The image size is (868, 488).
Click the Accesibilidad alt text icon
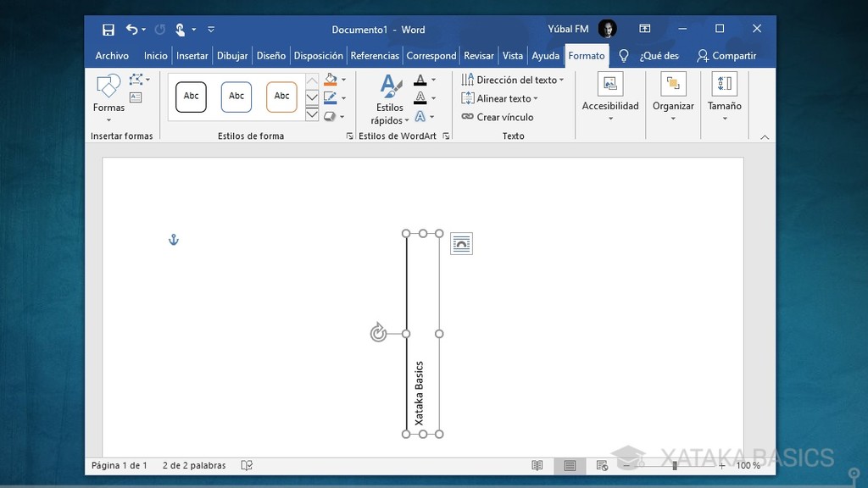pos(609,84)
